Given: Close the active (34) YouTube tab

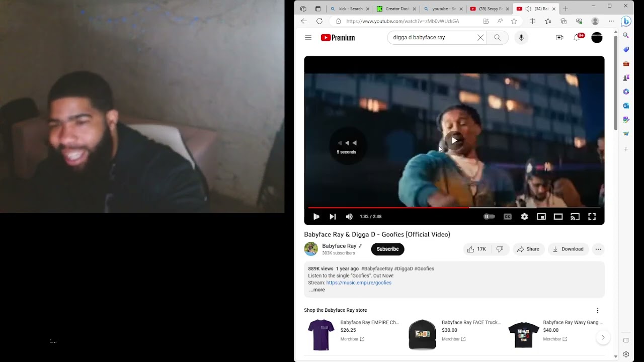Looking at the screenshot, I should point(554,9).
